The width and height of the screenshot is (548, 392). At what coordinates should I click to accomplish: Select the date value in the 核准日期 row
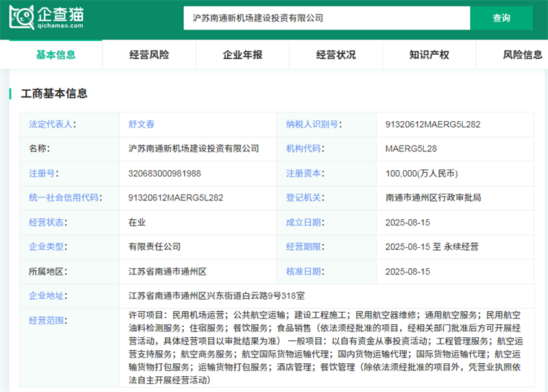(x=407, y=272)
